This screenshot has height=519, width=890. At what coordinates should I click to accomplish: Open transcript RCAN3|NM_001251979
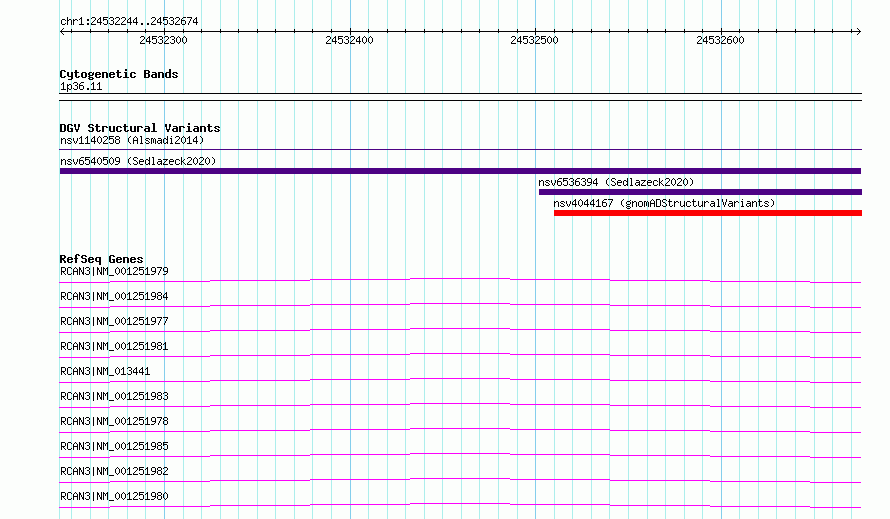114,271
